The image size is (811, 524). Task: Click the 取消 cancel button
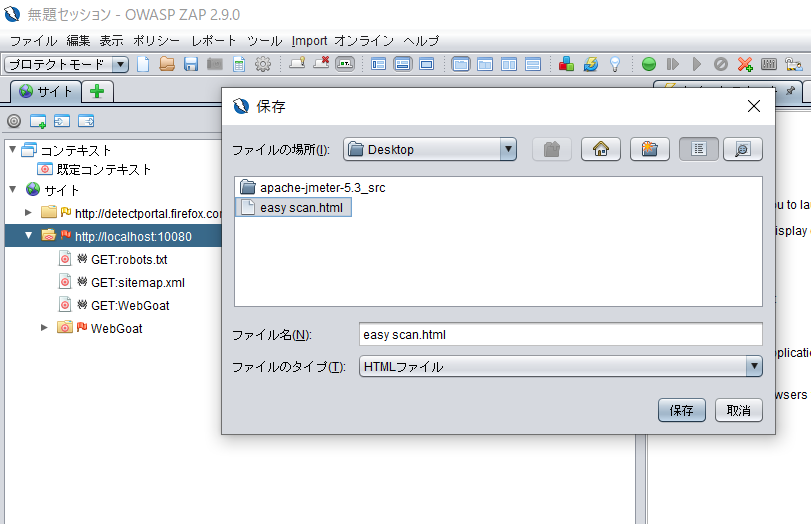(739, 410)
